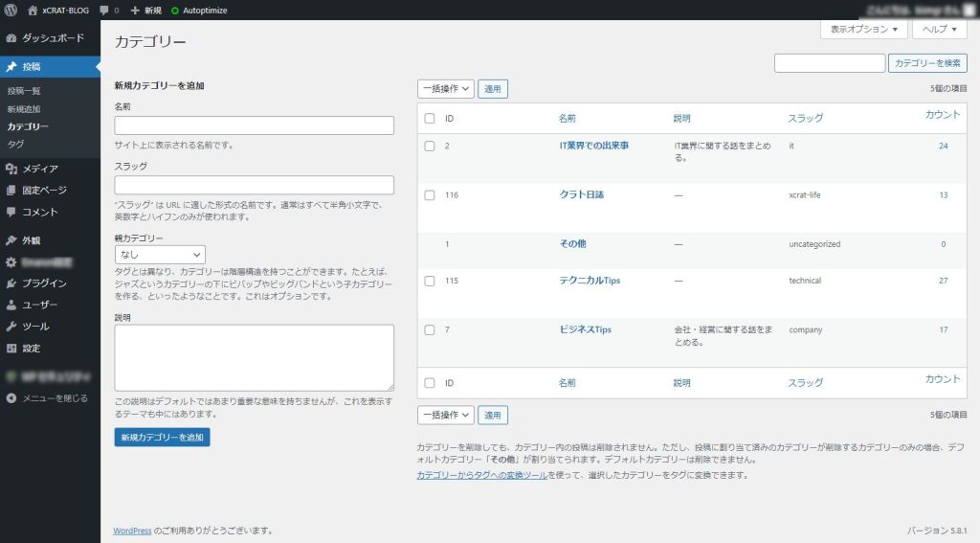Click the bottom Apply button
Image resolution: width=980 pixels, height=543 pixels.
point(493,415)
